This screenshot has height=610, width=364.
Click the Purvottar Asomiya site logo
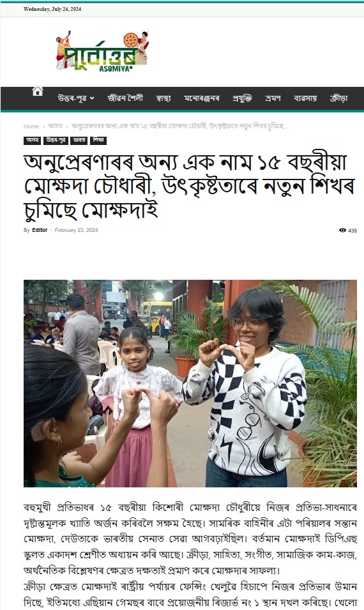(x=102, y=51)
